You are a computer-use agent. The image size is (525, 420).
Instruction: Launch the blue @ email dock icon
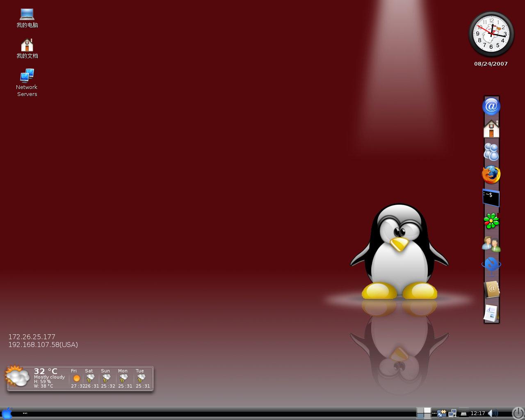point(491,107)
